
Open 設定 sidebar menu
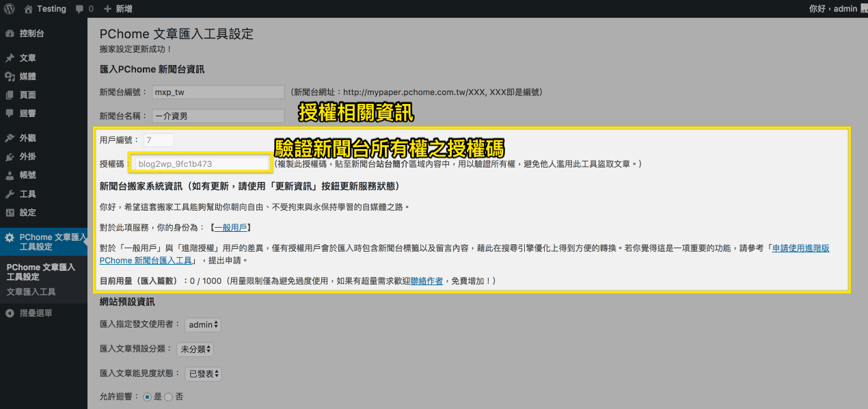click(x=44, y=213)
